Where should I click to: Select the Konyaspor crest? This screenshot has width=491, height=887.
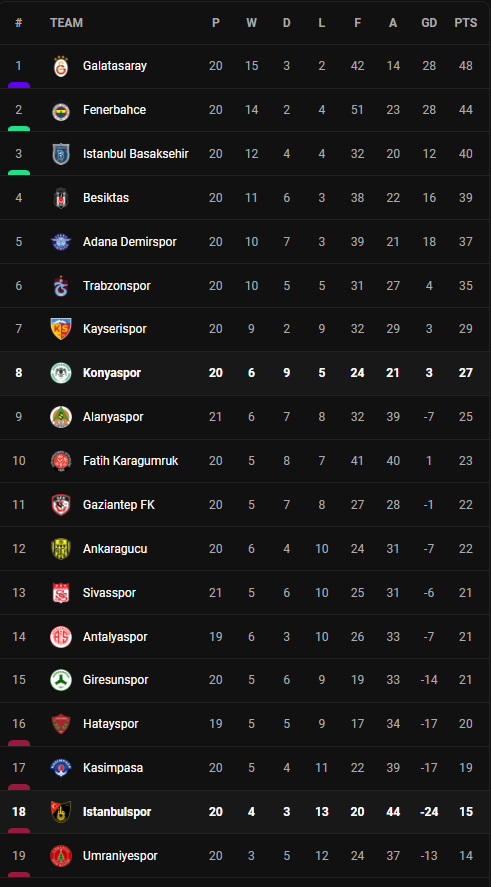point(61,373)
